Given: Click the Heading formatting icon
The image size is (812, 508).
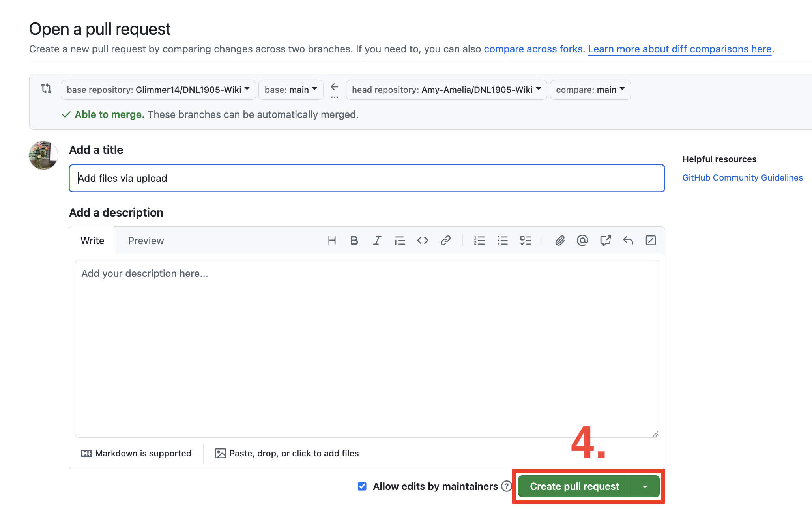Looking at the screenshot, I should (x=332, y=241).
